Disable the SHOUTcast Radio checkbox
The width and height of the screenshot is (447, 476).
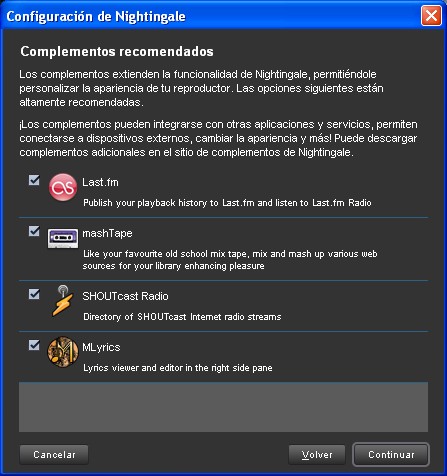tap(34, 294)
